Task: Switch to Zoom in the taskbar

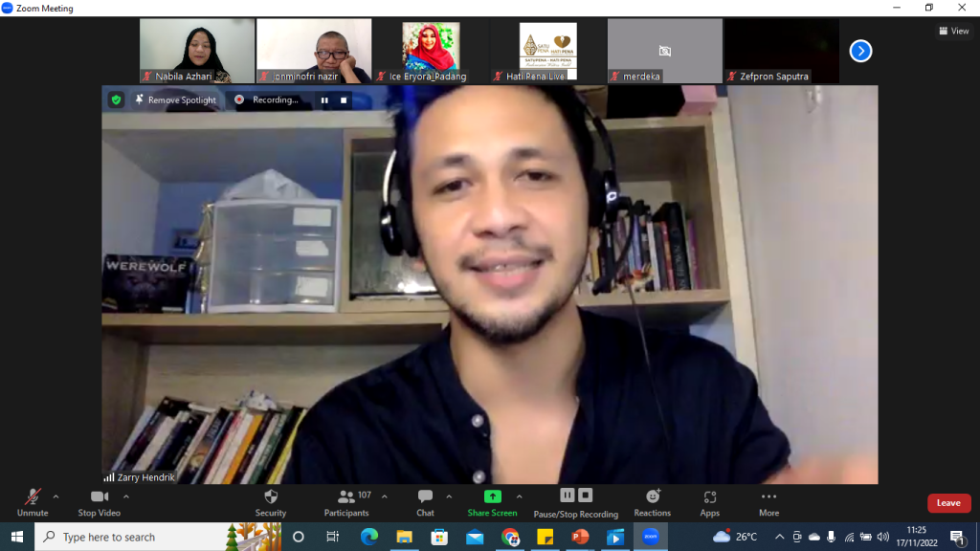Action: click(x=651, y=537)
